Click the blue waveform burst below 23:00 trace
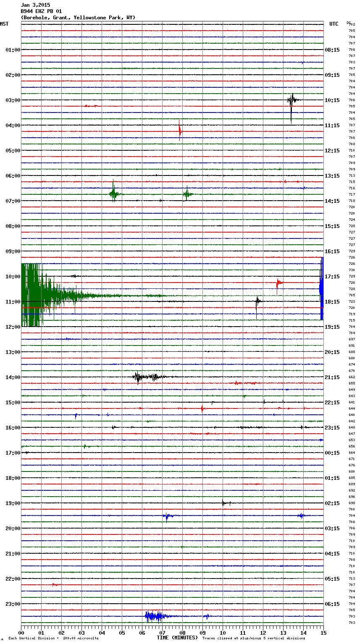This screenshot has width=357, height=644. [154, 616]
